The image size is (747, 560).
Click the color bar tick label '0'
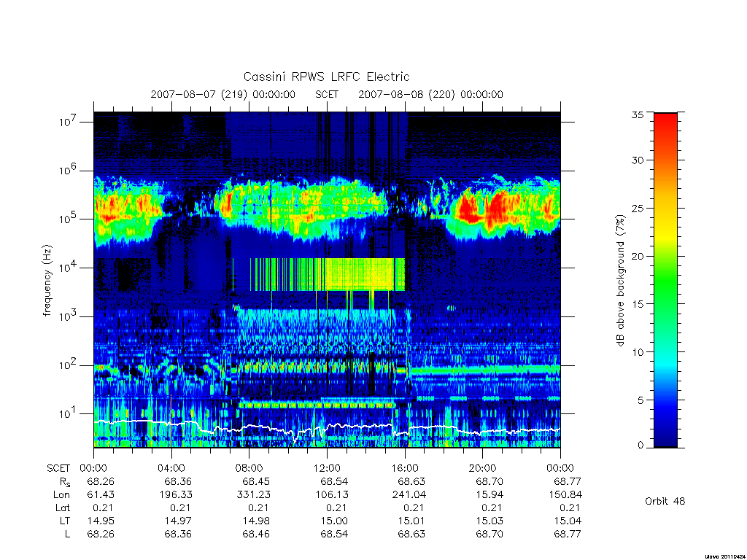640,446
